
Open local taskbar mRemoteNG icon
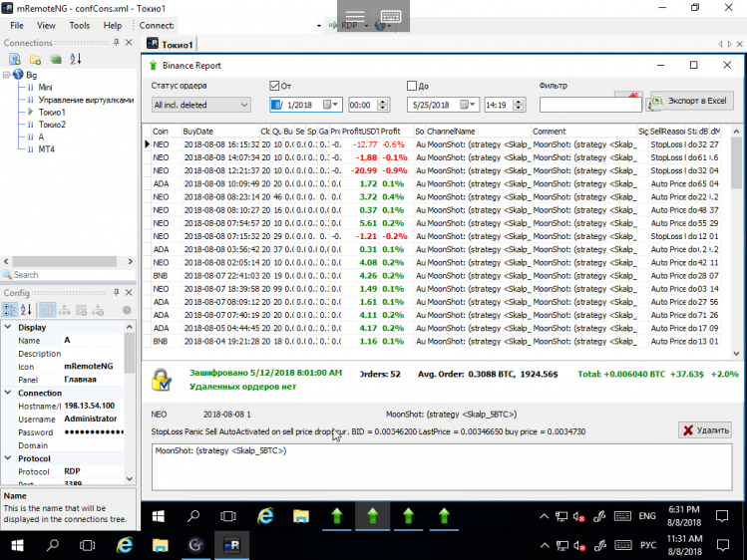[231, 545]
